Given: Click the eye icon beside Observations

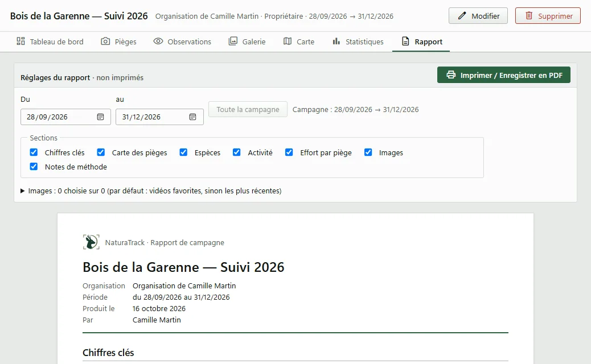Looking at the screenshot, I should point(158,42).
